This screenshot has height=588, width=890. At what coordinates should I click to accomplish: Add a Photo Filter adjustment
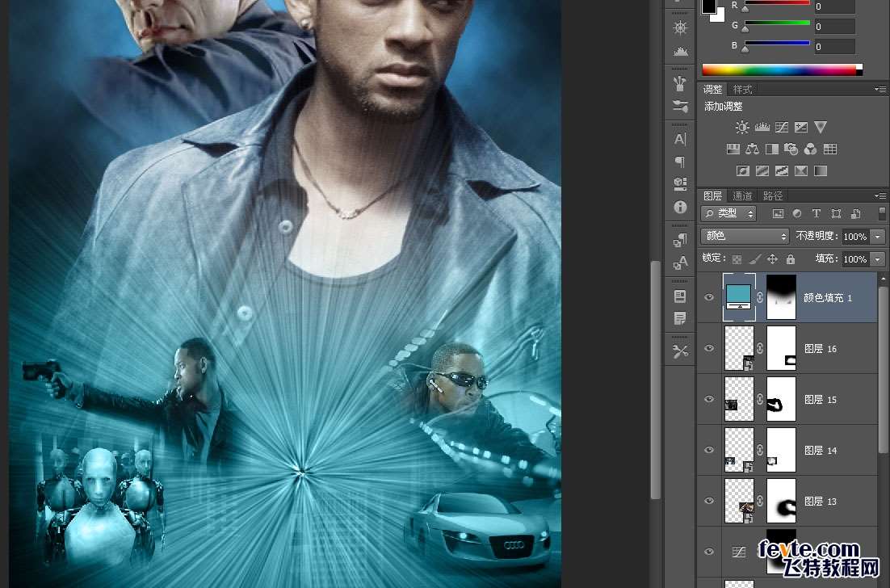(791, 149)
